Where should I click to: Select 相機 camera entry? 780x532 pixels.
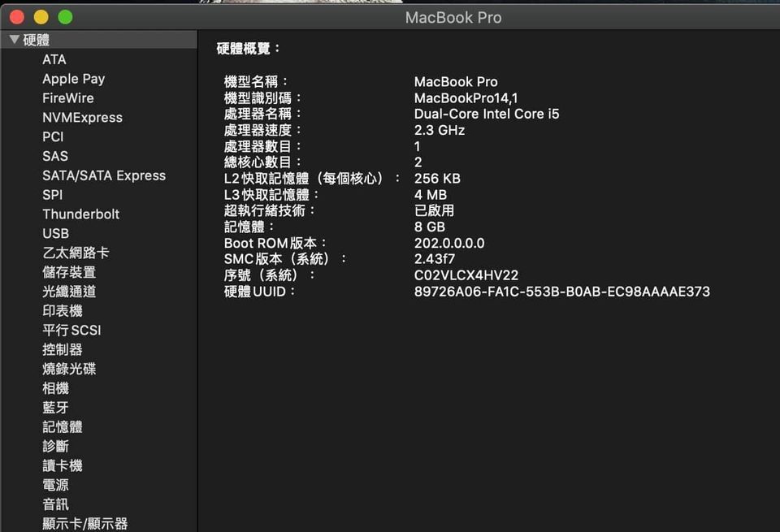[x=56, y=388]
